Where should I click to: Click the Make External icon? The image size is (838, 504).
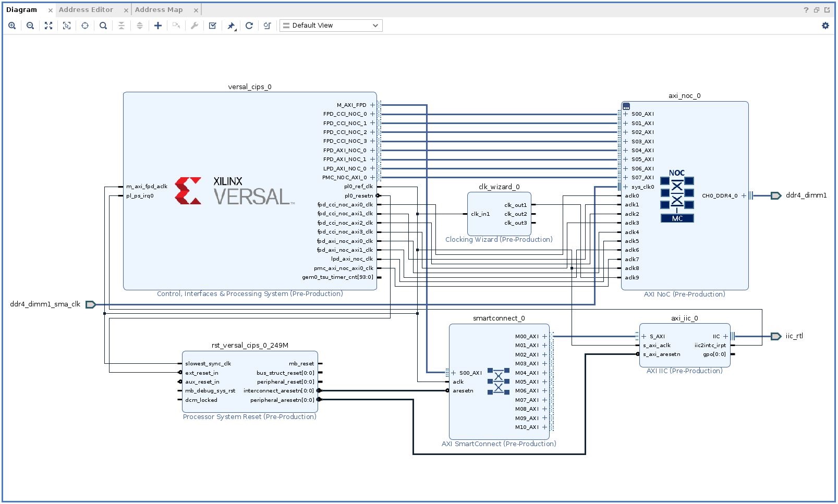point(176,26)
